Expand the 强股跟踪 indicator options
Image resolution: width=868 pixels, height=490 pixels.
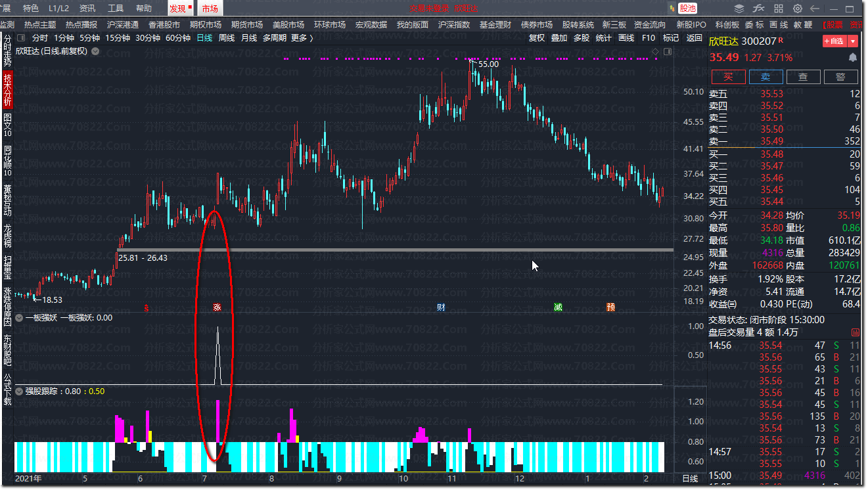click(20, 391)
